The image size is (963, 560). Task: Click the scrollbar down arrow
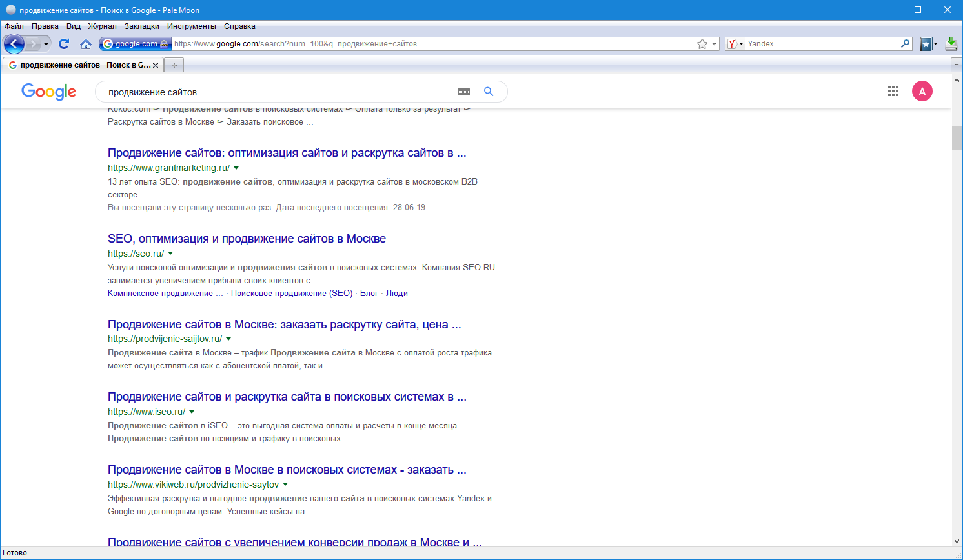point(957,541)
